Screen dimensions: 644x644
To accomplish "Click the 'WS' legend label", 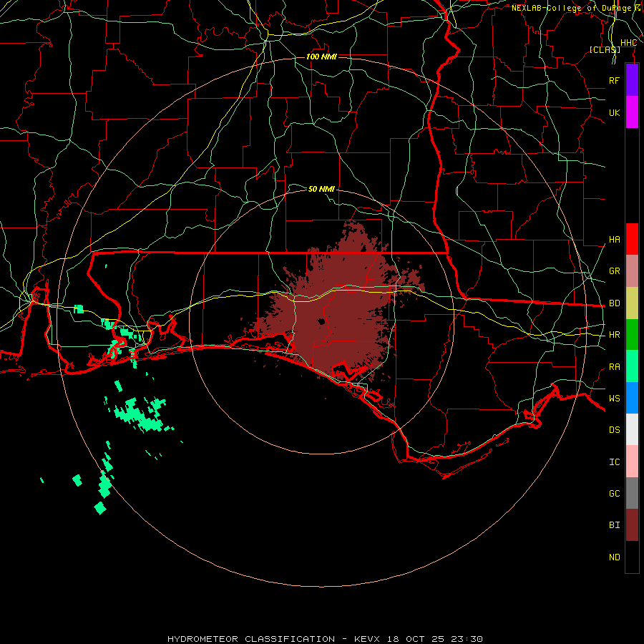I will click(x=614, y=399).
